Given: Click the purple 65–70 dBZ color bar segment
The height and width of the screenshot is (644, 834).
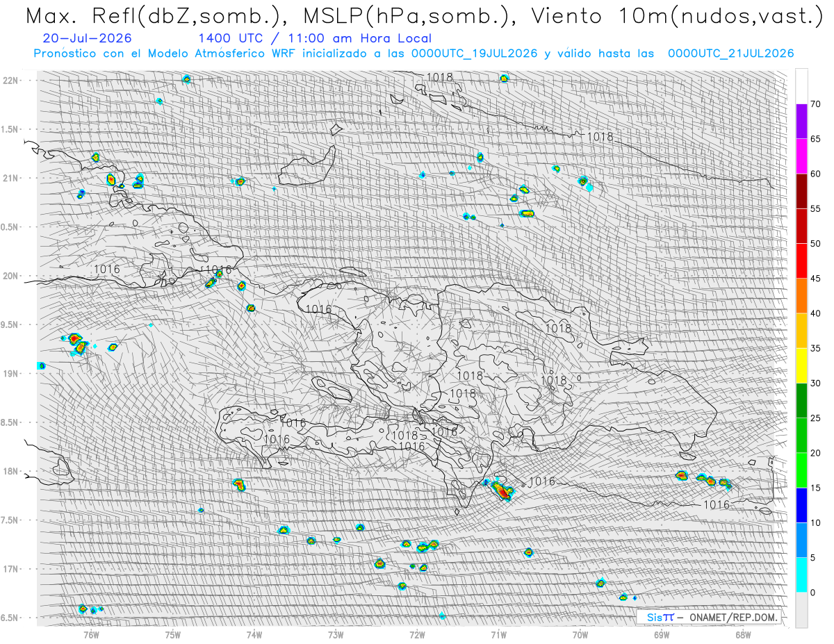Looking at the screenshot, I should tap(801, 122).
